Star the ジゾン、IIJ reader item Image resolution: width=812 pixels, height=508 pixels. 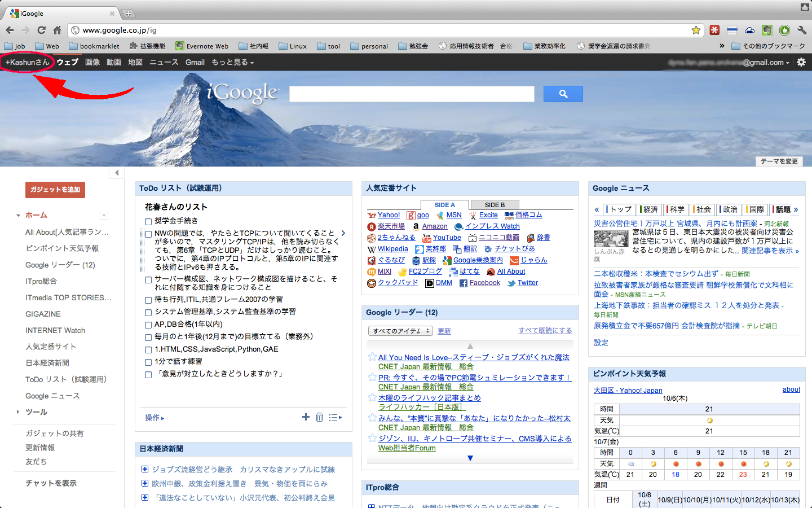pyautogui.click(x=372, y=438)
